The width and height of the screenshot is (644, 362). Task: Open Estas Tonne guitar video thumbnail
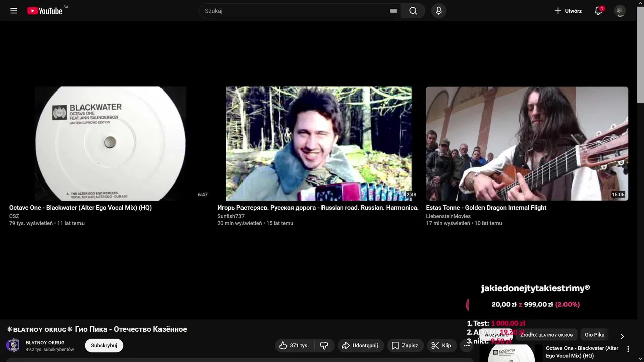coord(527,143)
